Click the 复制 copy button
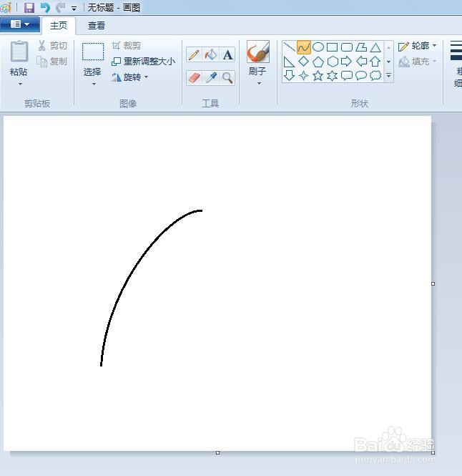The width and height of the screenshot is (462, 476). (52, 62)
